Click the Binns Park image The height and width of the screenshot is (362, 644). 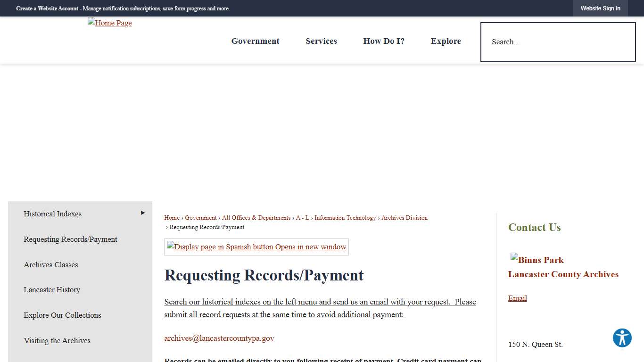click(x=537, y=260)
